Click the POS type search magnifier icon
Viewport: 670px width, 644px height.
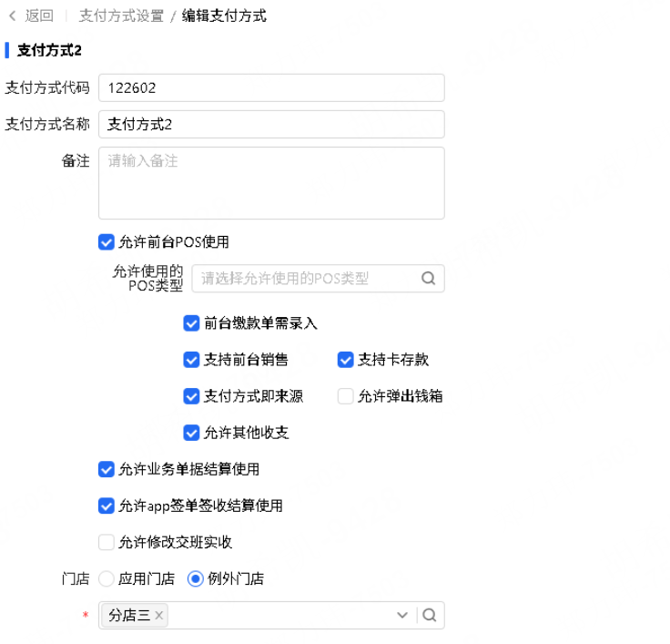click(x=429, y=279)
